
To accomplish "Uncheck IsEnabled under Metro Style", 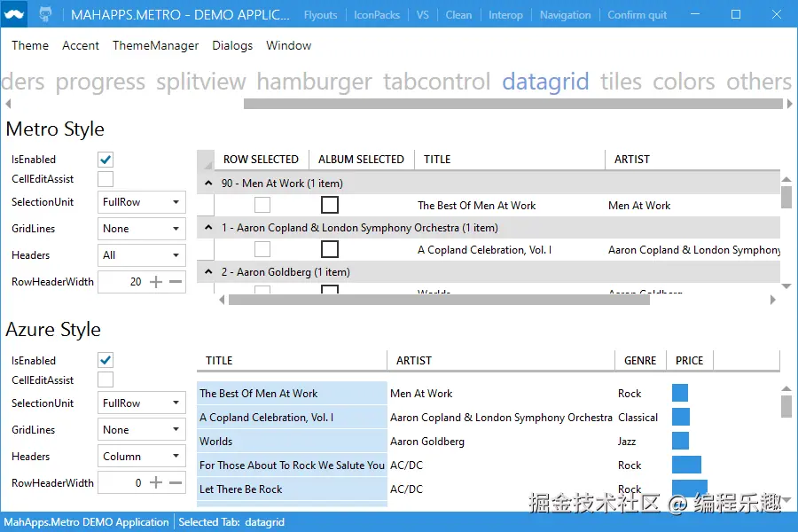I will (106, 160).
